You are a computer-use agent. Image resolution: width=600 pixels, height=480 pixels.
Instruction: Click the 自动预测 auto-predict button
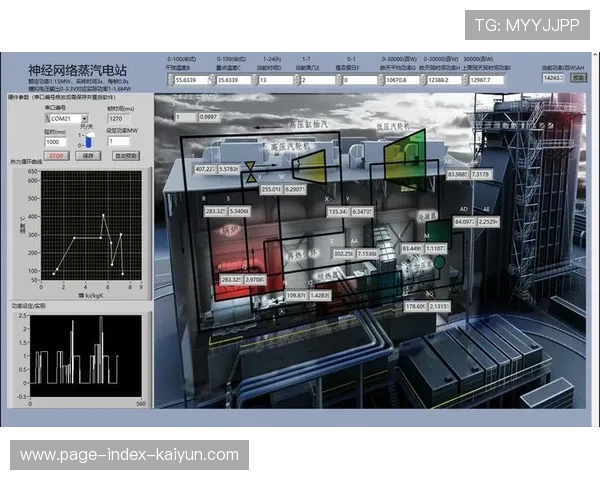125,155
